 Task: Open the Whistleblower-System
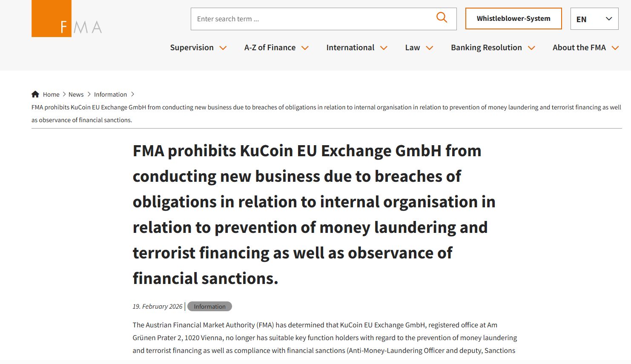pos(513,18)
